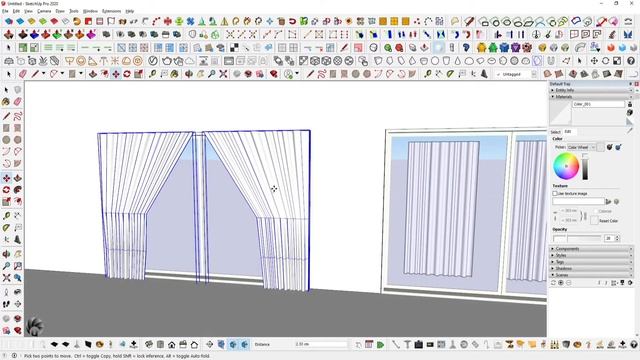
Task: Select the Eraser tool in left toolbar
Action: pyautogui.click(x=18, y=102)
